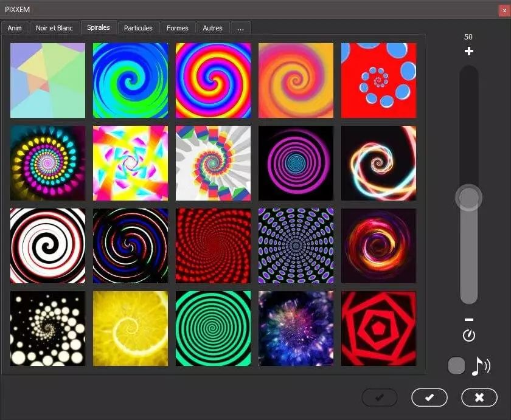
Task: Open the Autres tab
Action: pyautogui.click(x=213, y=28)
